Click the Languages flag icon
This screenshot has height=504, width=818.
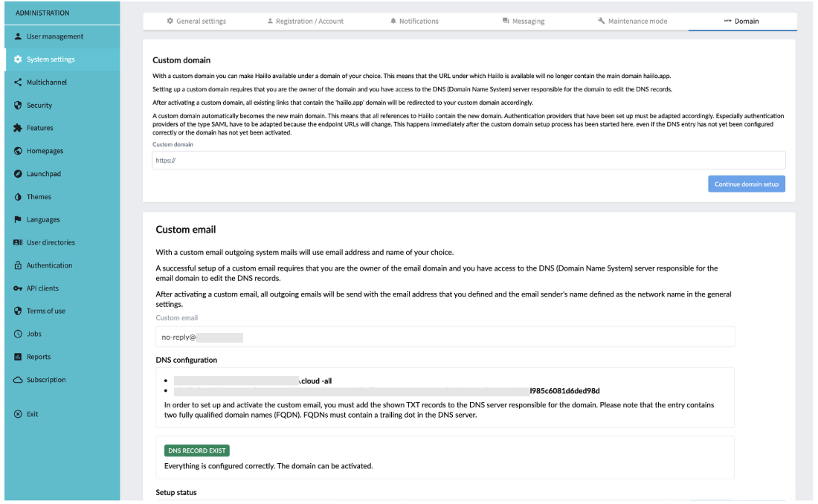point(18,219)
